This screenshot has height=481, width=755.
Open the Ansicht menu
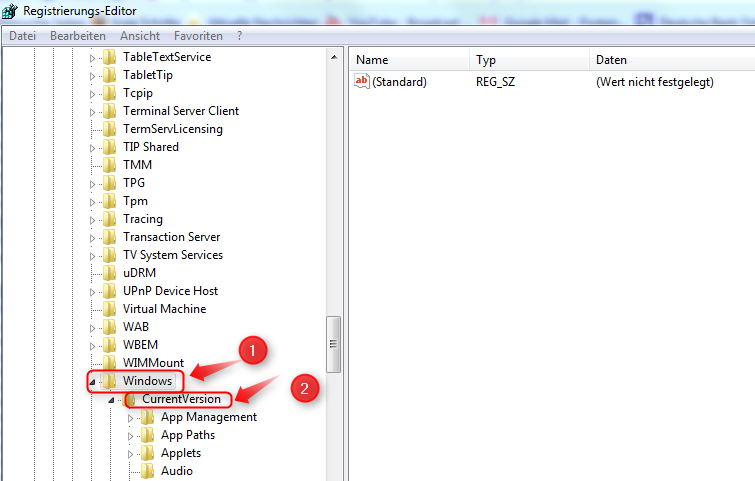(140, 36)
